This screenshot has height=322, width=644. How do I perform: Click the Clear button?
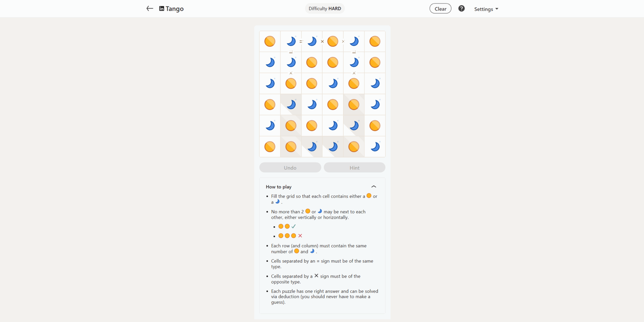[440, 8]
